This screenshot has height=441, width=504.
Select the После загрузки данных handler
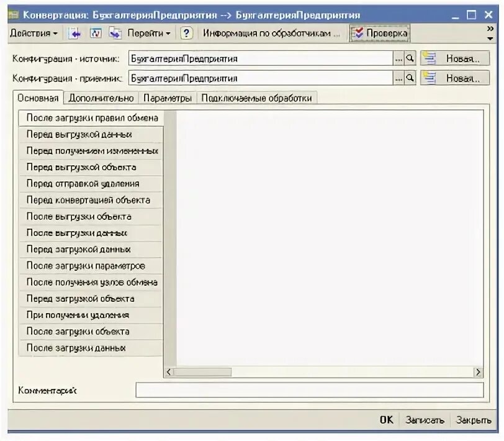coord(91,348)
